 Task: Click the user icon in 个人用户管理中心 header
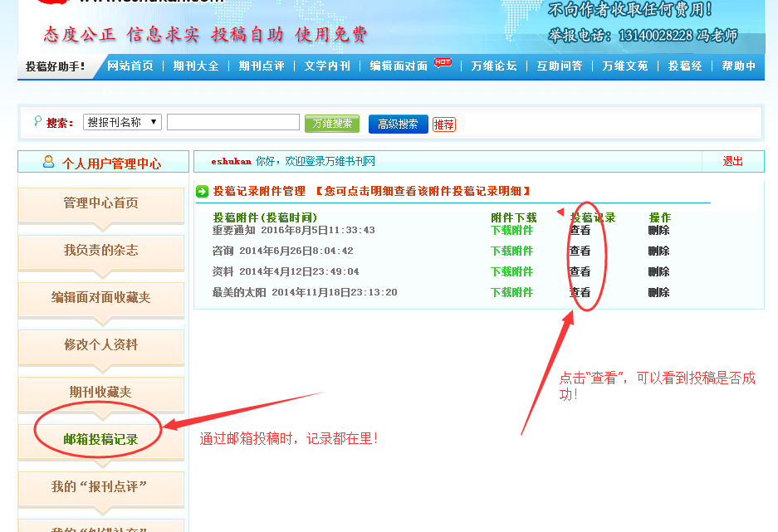(49, 162)
